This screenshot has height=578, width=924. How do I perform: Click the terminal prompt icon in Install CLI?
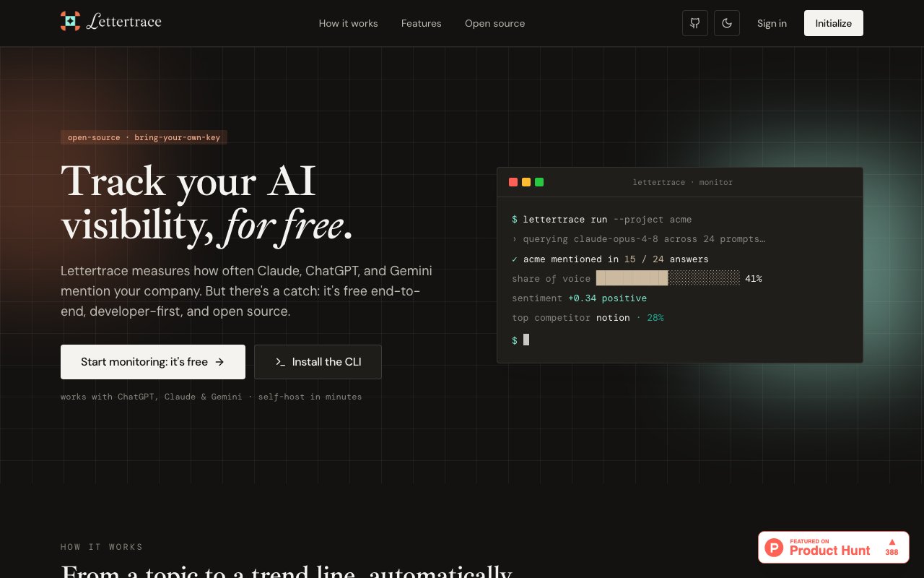(x=281, y=362)
